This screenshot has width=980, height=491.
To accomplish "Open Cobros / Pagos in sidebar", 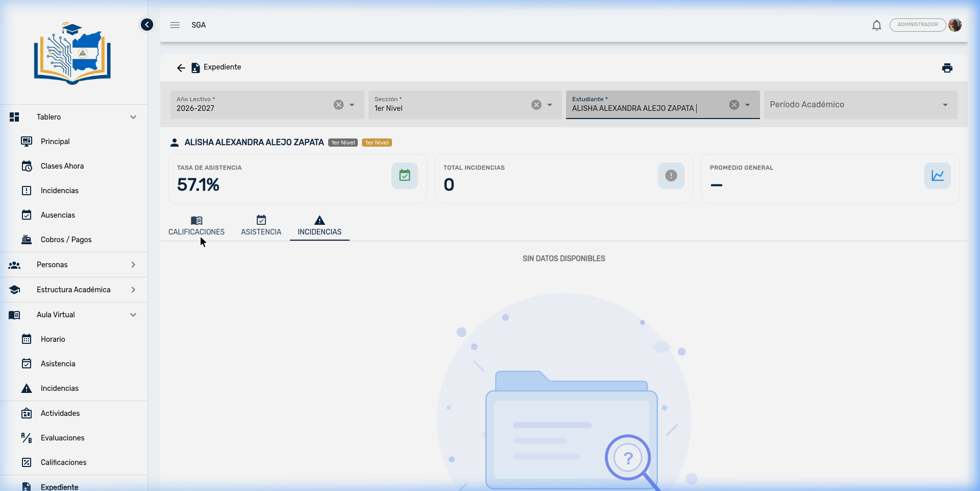I will tap(66, 240).
